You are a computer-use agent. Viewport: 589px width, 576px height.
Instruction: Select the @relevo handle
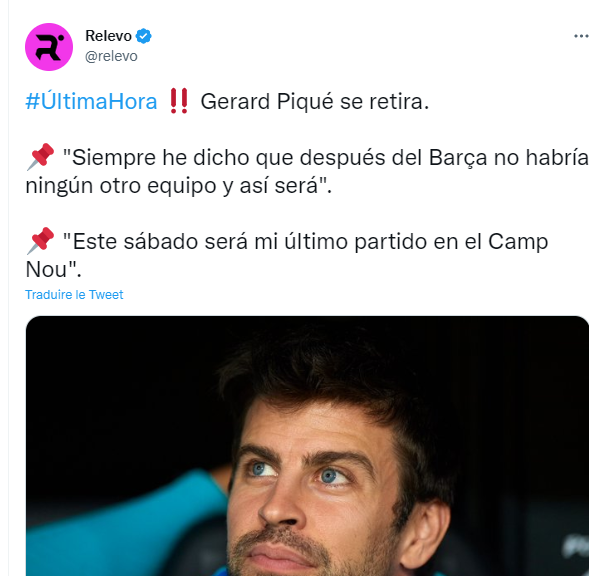click(x=111, y=56)
